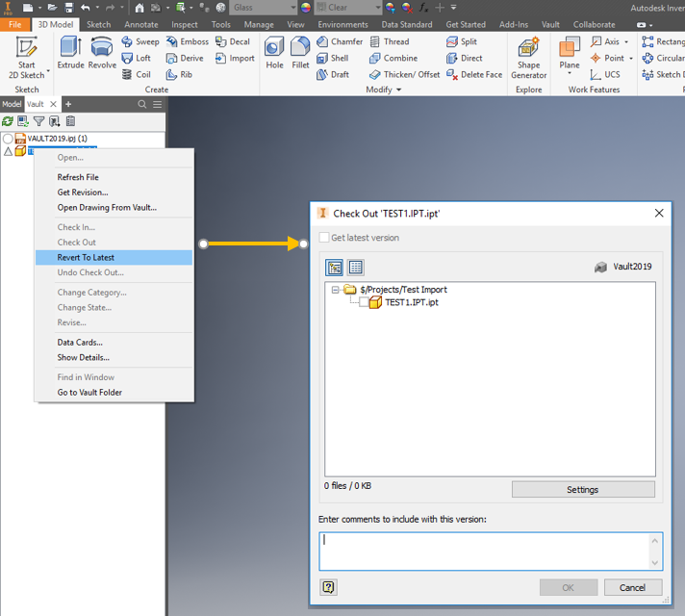Viewport: 685px width, 616px height.
Task: Choose the Delete Face tool
Action: 474,74
